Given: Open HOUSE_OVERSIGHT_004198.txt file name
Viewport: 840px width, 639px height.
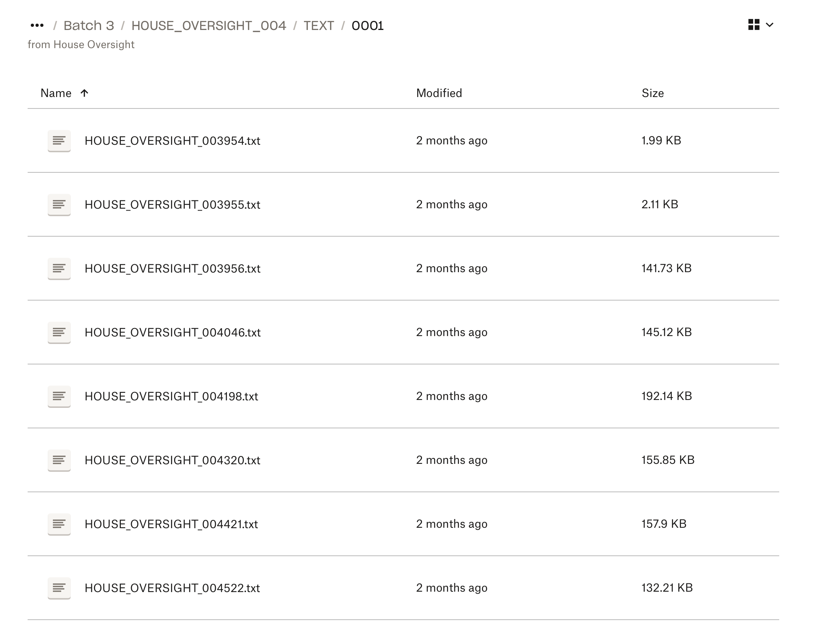Looking at the screenshot, I should click(x=171, y=396).
